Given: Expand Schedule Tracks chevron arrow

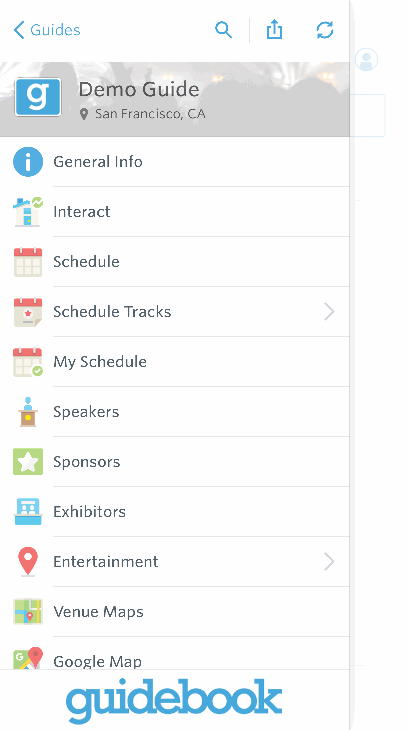Looking at the screenshot, I should pyautogui.click(x=329, y=311).
